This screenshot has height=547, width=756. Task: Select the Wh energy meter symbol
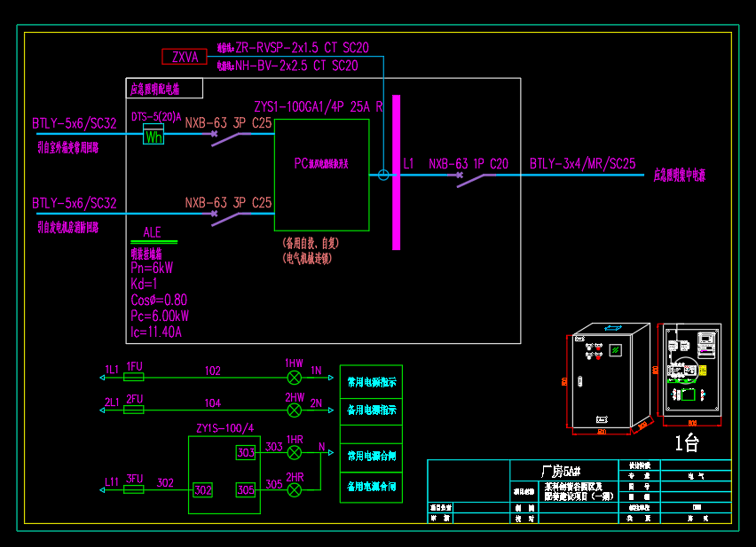click(x=154, y=135)
